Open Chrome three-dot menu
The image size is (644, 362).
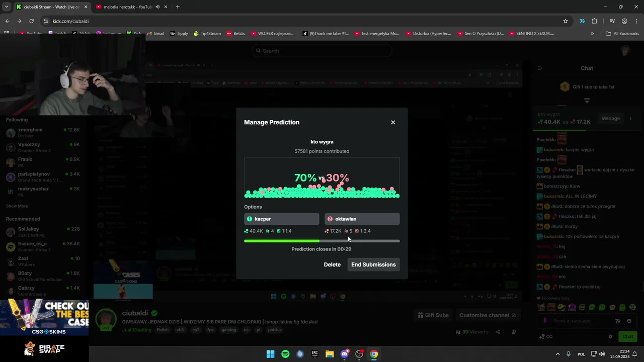(636, 21)
